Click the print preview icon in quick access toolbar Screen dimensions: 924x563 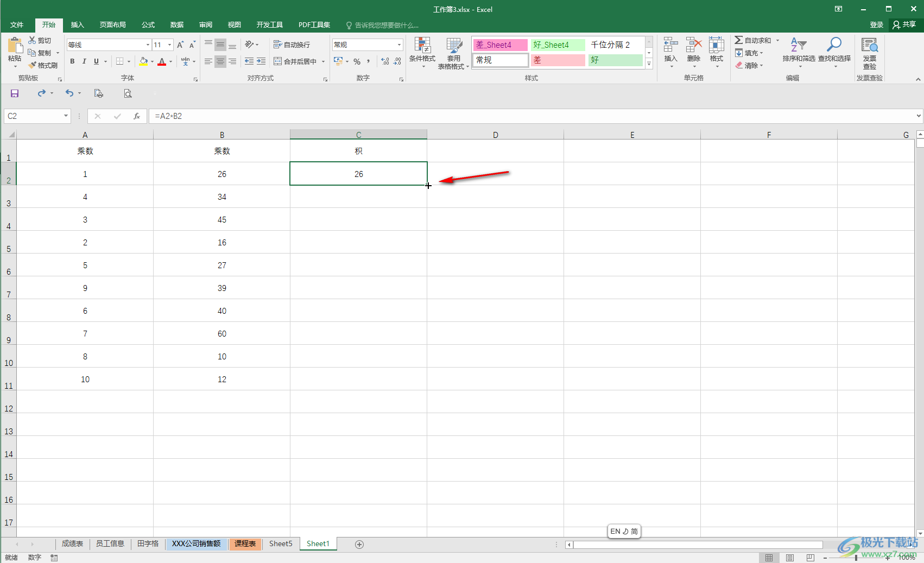[128, 93]
